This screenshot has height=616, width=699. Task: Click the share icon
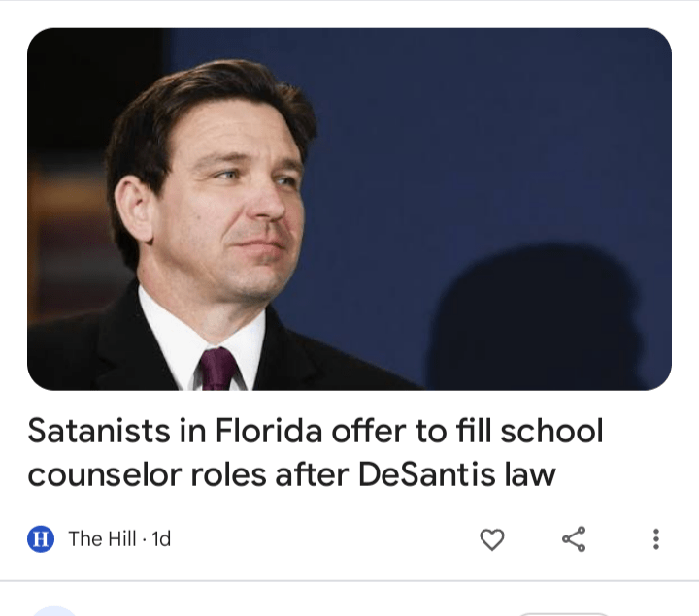click(x=574, y=538)
